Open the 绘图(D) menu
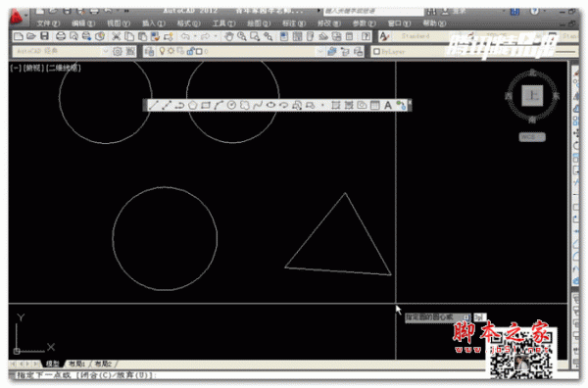Image resolution: width=588 pixels, height=388 pixels. click(x=259, y=24)
